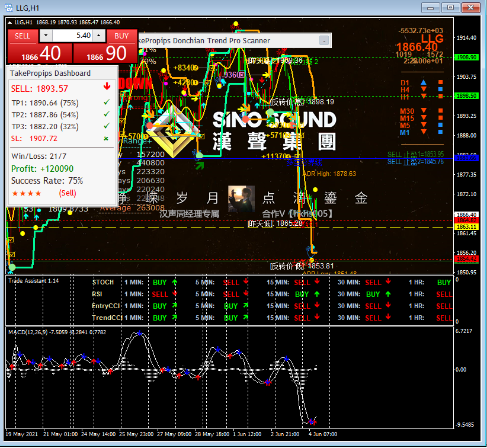
Task: Click the yellow 1863.11 price tag
Action: click(x=466, y=227)
